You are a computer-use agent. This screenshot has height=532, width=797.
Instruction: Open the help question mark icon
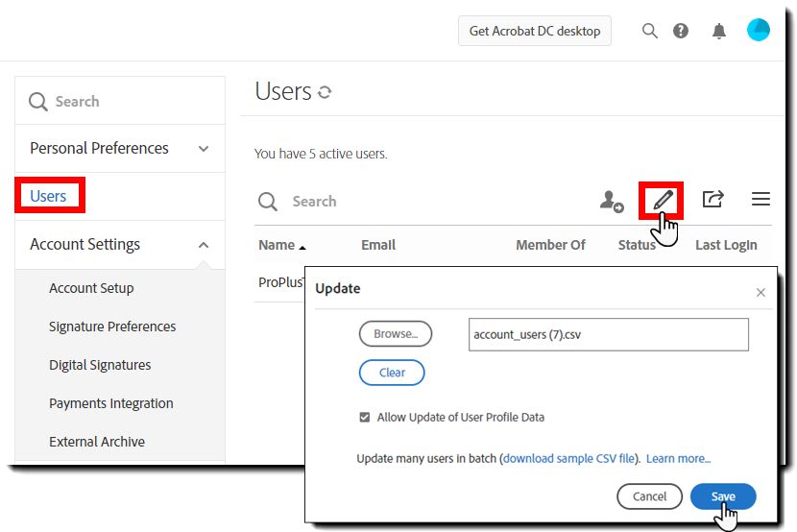(x=681, y=31)
